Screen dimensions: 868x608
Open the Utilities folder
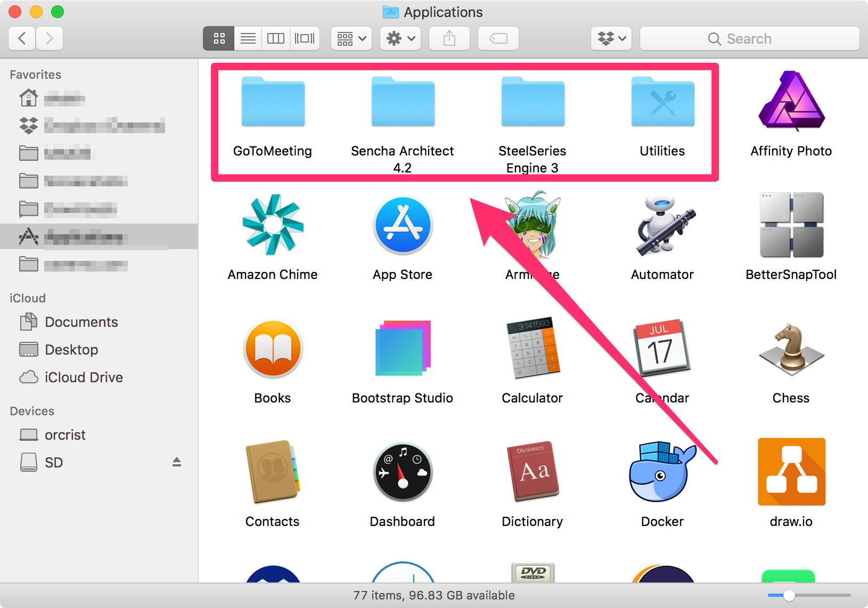[x=662, y=102]
